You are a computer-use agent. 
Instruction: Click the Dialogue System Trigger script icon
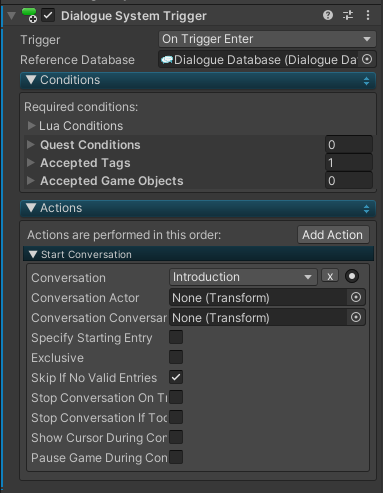pyautogui.click(x=29, y=16)
